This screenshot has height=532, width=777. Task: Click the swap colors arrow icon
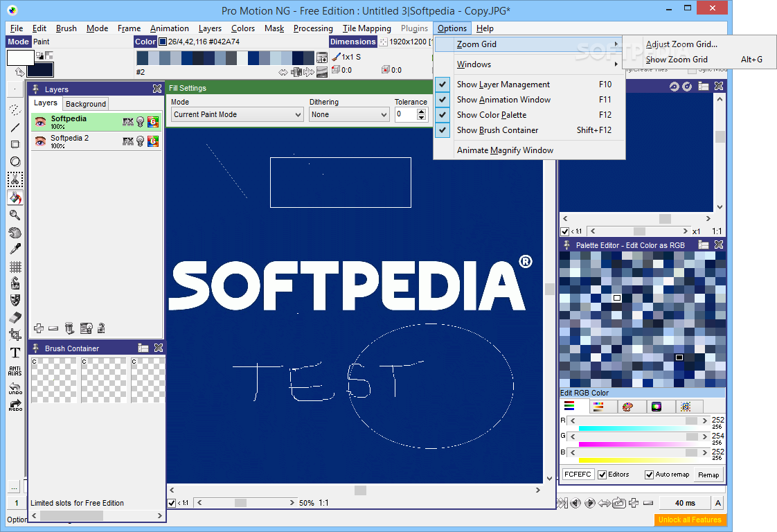[19, 72]
